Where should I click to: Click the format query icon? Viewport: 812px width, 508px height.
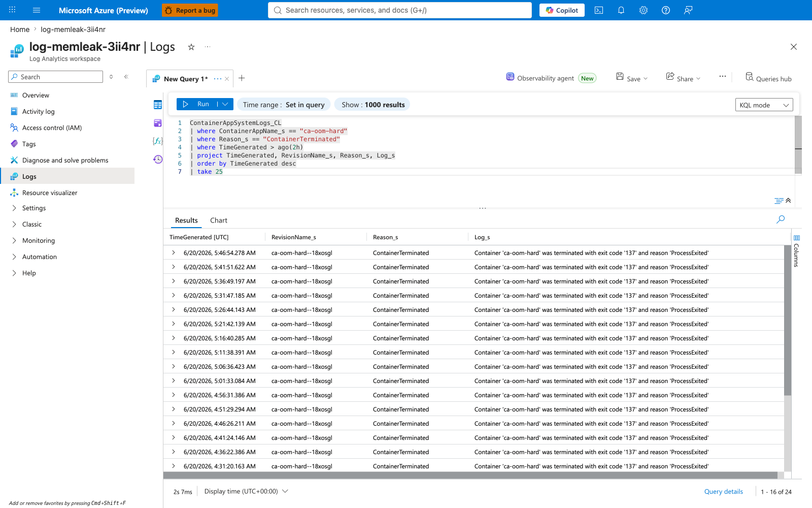tap(779, 201)
